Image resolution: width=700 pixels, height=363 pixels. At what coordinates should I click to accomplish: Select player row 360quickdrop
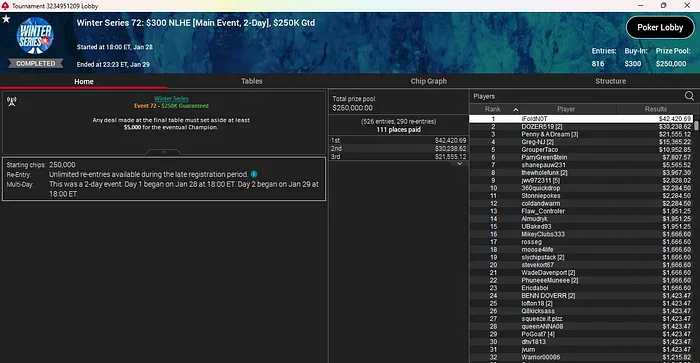pos(581,188)
